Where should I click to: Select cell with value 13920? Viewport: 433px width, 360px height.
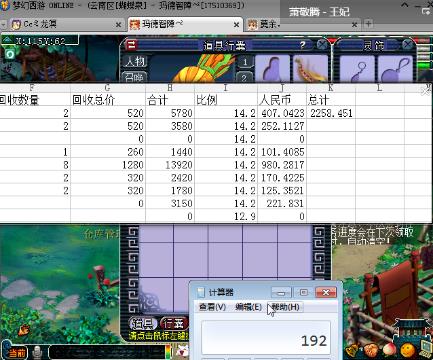click(170, 165)
